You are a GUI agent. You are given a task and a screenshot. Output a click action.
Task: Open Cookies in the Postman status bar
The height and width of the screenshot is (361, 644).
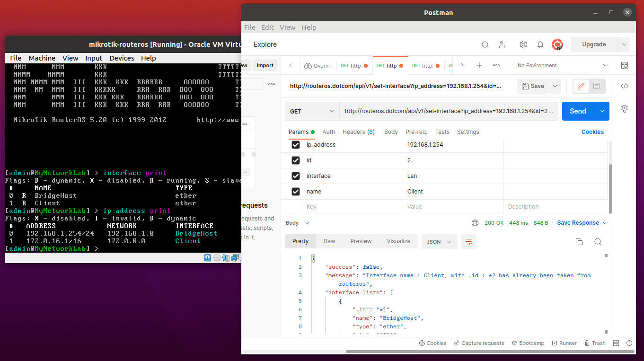coord(432,343)
